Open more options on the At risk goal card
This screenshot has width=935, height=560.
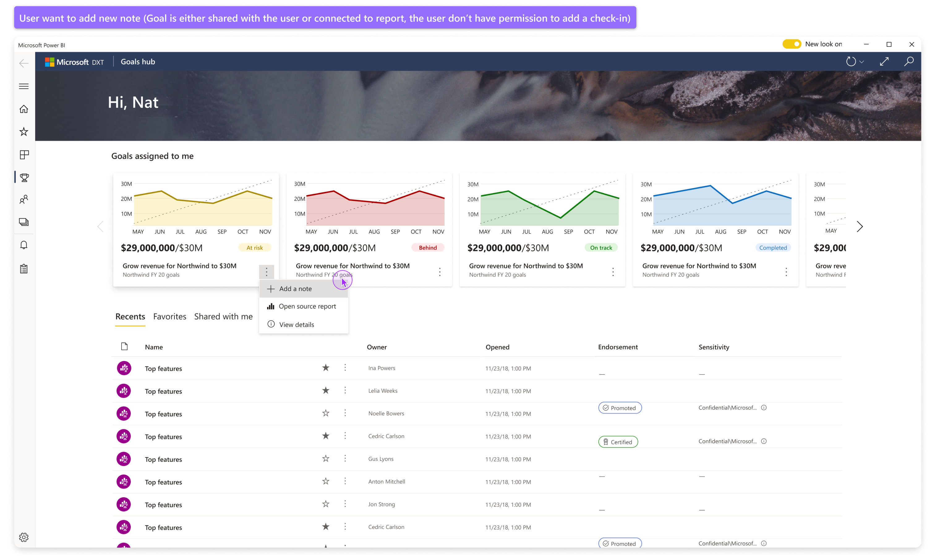(x=267, y=272)
